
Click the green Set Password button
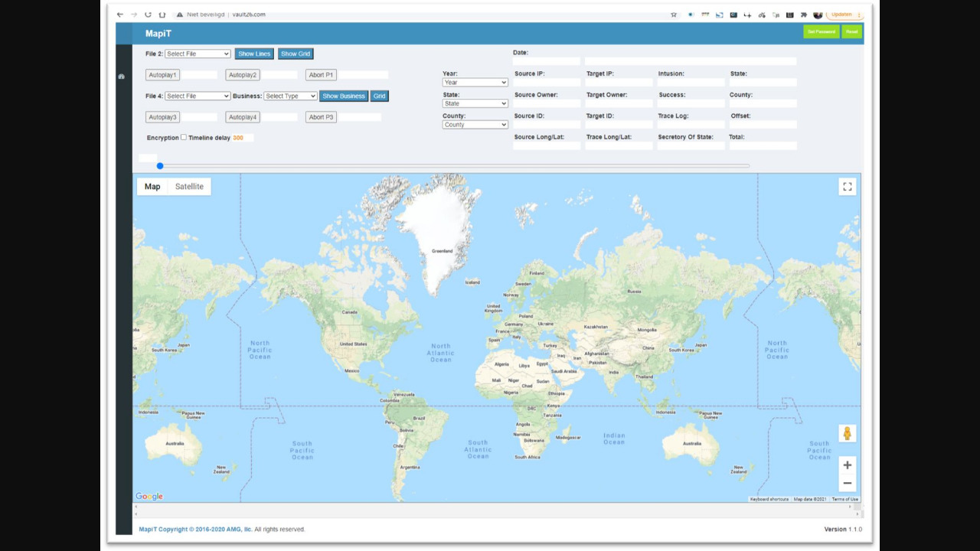pos(821,32)
